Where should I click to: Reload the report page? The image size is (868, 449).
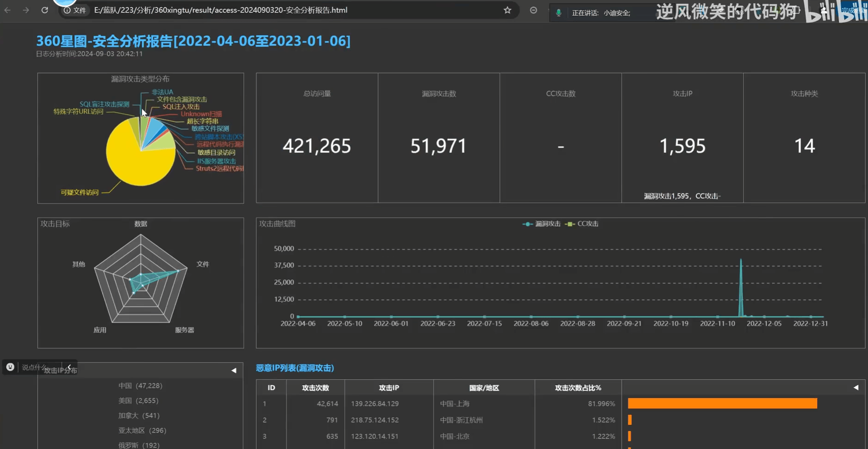pyautogui.click(x=45, y=10)
